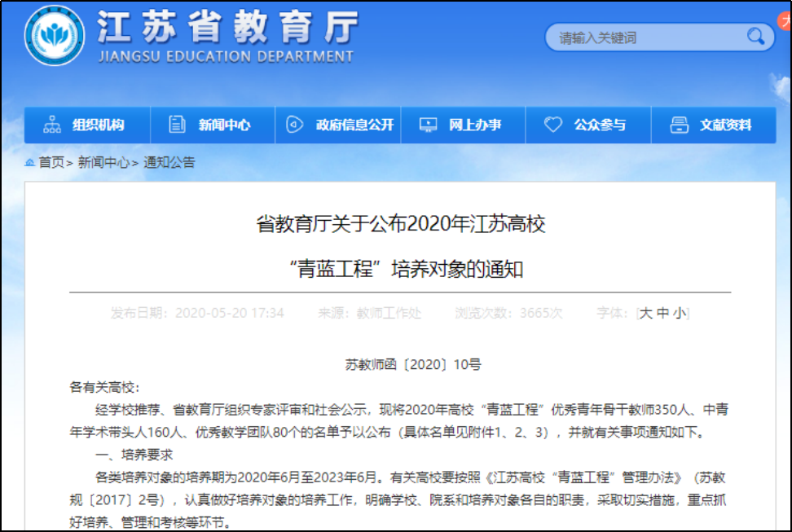The width and height of the screenshot is (792, 532).
Task: Click the 新闻中心 document icon
Action: (177, 125)
